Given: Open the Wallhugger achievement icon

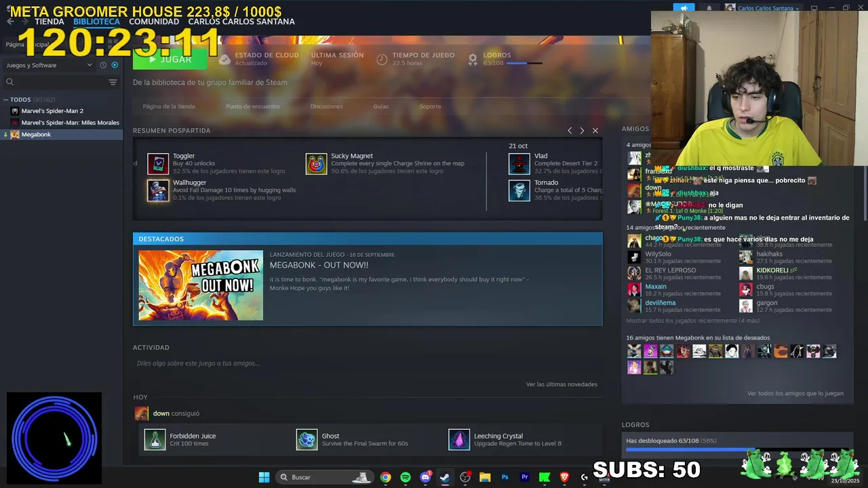Looking at the screenshot, I should pyautogui.click(x=158, y=190).
